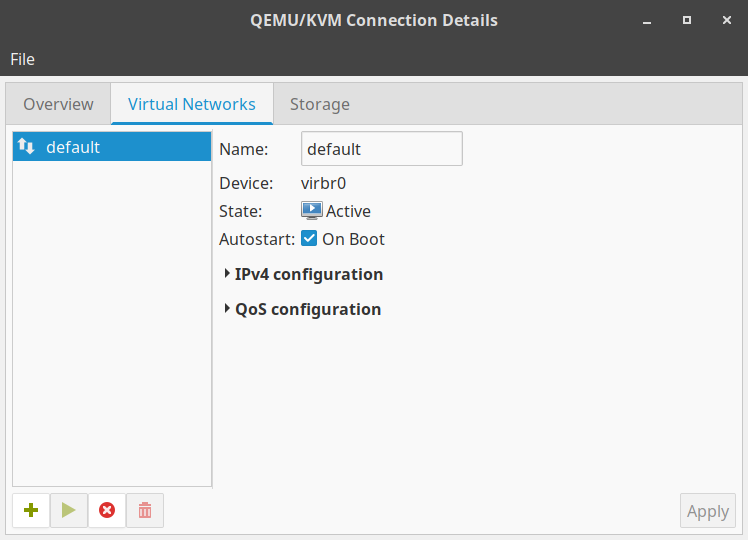Viewport: 748px width, 540px height.
Task: Select the default network in list
Action: 112,147
